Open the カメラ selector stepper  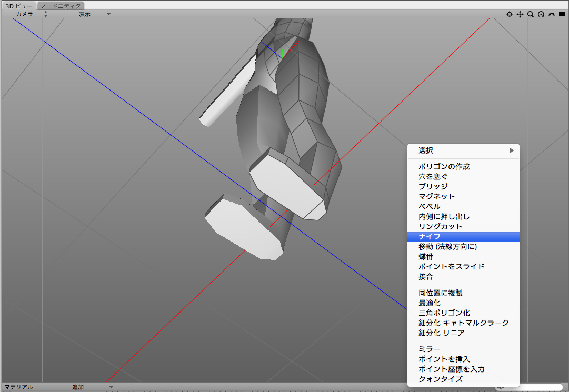click(x=45, y=14)
